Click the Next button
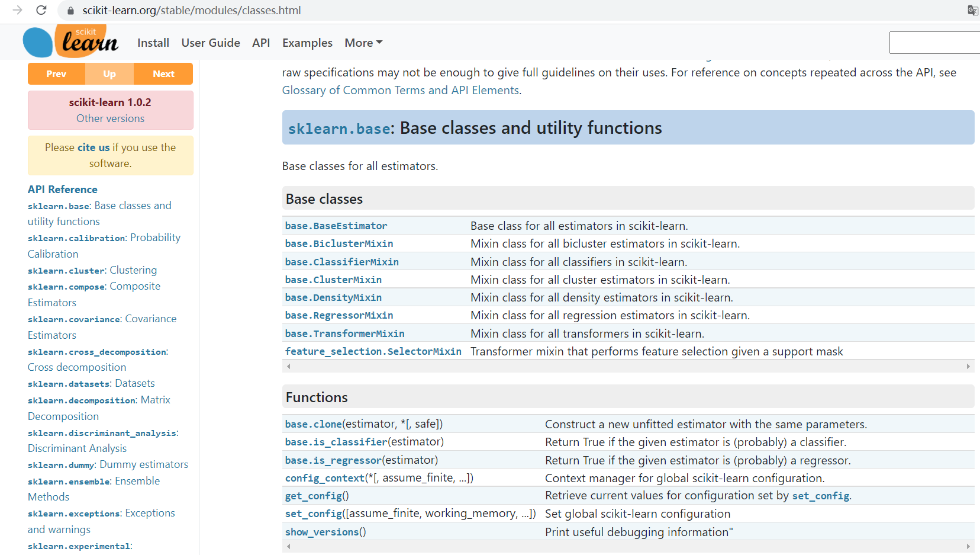Viewport: 980px width, 555px height. tap(163, 73)
